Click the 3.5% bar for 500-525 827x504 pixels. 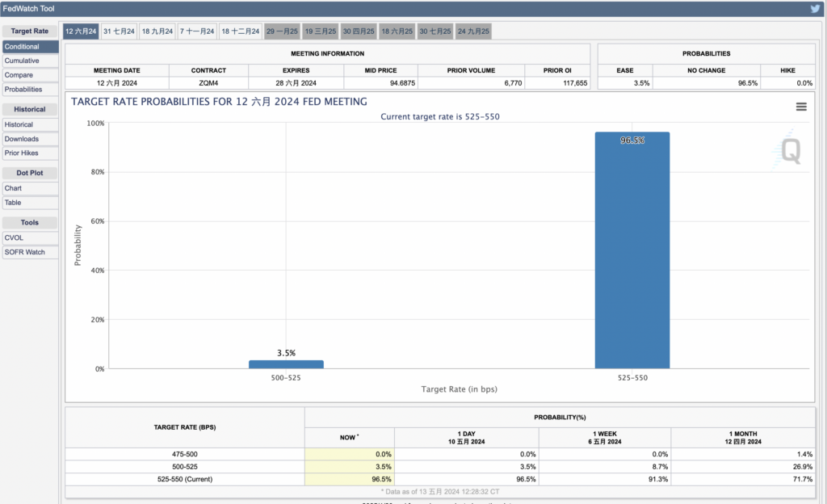point(286,364)
